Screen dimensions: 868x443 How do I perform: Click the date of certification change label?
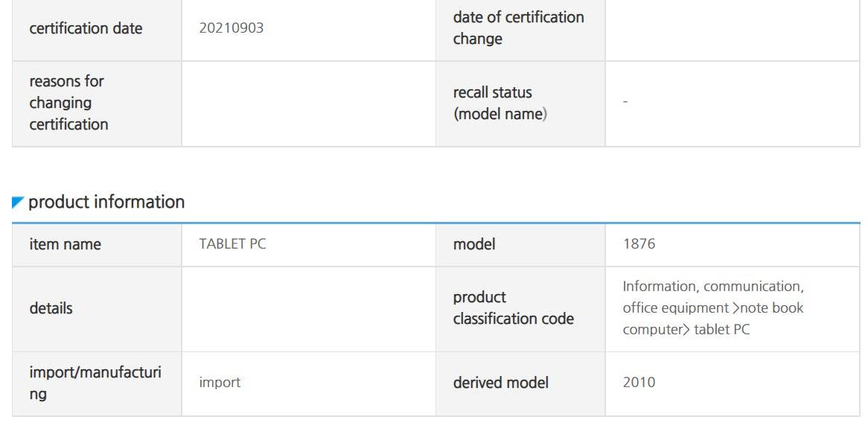click(x=519, y=28)
